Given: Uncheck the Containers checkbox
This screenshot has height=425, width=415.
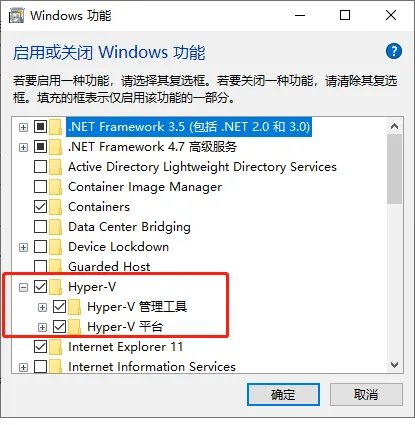Looking at the screenshot, I should [x=40, y=207].
